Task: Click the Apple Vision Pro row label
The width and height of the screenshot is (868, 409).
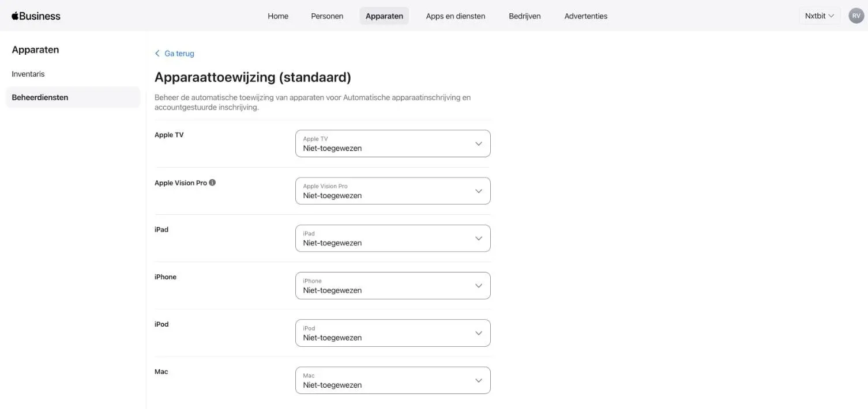Action: 181,183
